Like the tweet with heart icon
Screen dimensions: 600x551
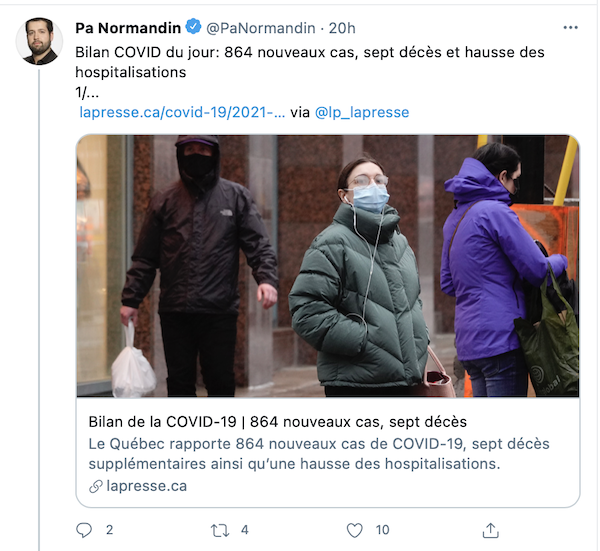point(354,531)
